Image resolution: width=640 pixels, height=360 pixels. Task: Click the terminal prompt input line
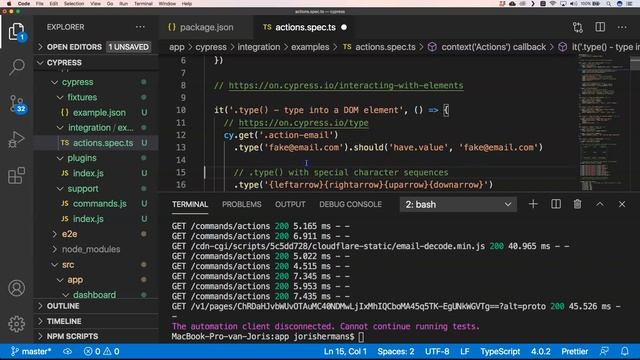[267, 337]
